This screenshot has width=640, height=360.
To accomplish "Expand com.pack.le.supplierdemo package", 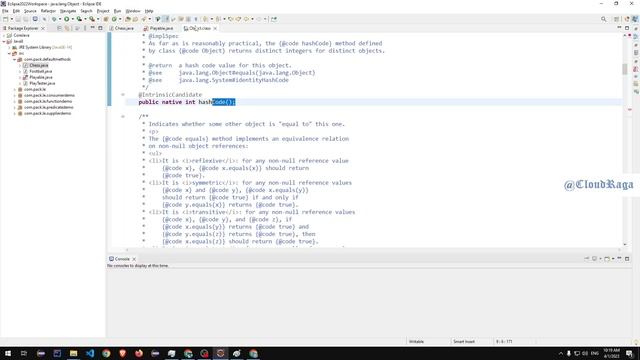I will click(x=14, y=113).
